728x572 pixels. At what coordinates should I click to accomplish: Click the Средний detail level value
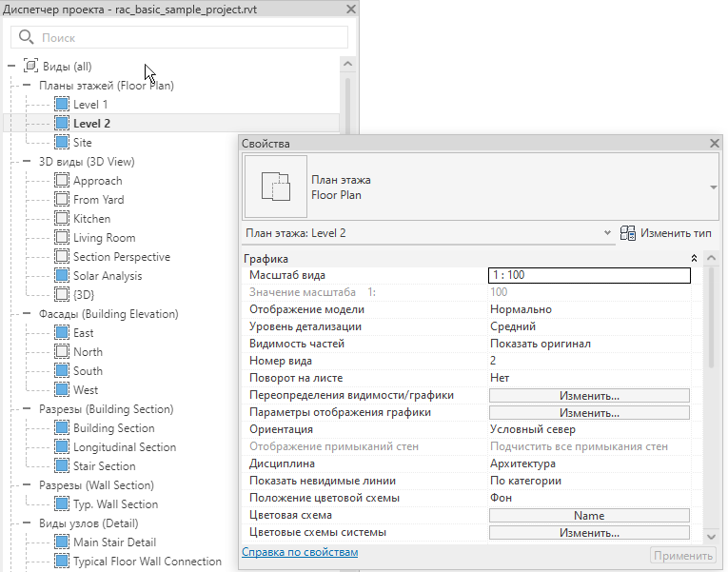point(513,326)
